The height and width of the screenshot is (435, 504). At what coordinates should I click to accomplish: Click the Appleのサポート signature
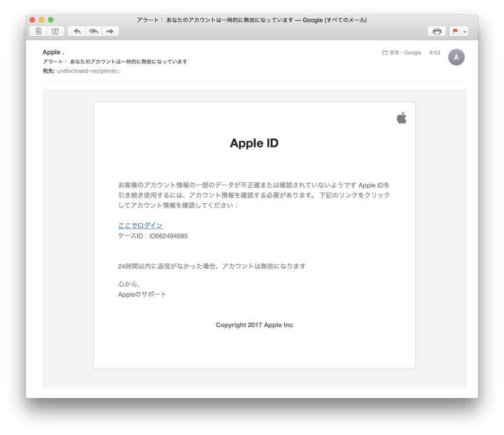click(x=142, y=294)
